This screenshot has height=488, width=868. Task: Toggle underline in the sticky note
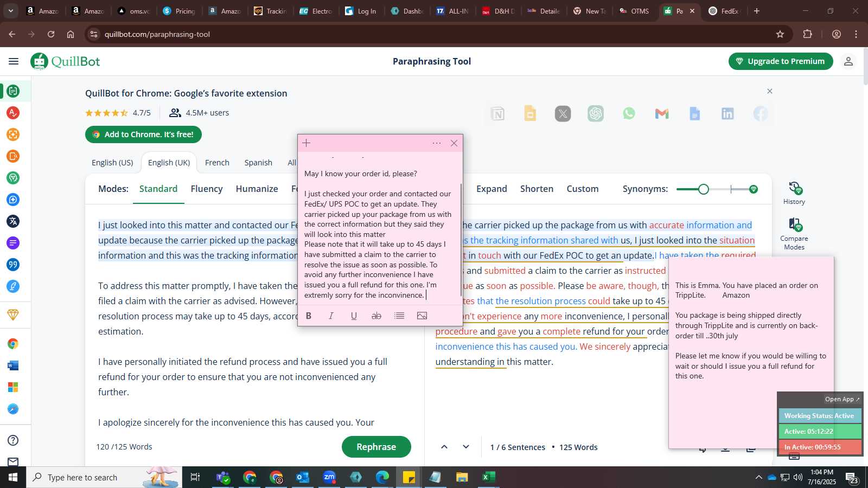[354, 316]
